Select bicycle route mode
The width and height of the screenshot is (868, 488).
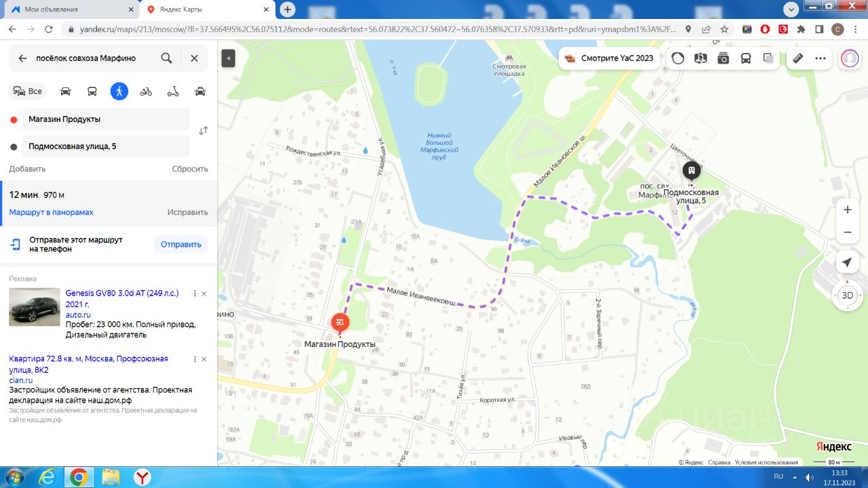[146, 91]
